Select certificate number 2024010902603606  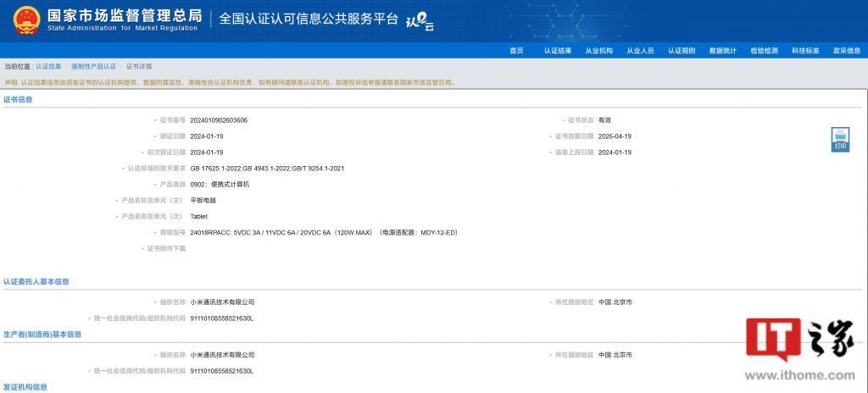pos(219,120)
